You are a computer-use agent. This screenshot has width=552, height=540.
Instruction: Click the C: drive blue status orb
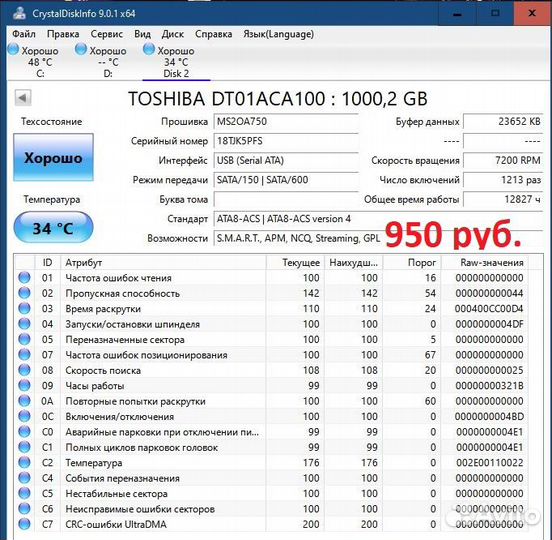(13, 49)
